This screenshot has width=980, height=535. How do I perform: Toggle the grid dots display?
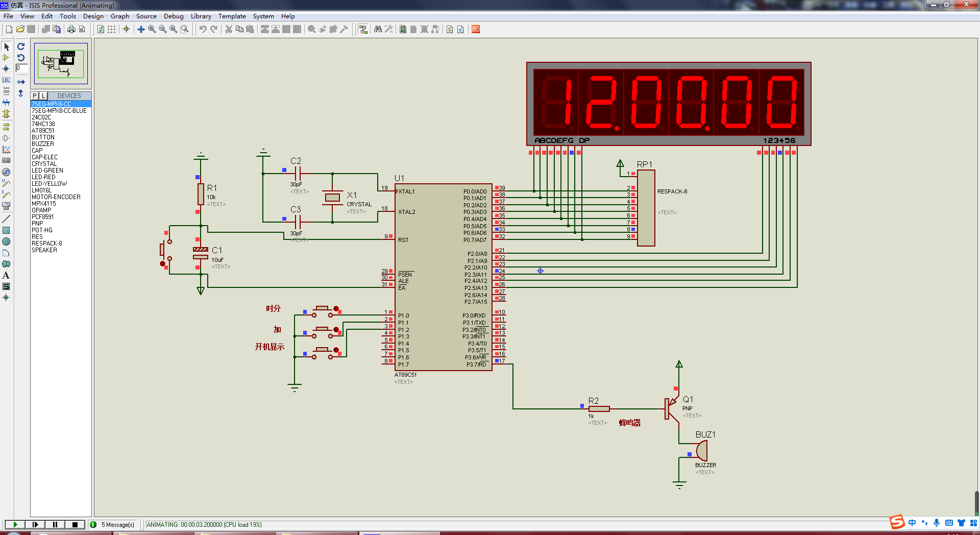tap(111, 29)
